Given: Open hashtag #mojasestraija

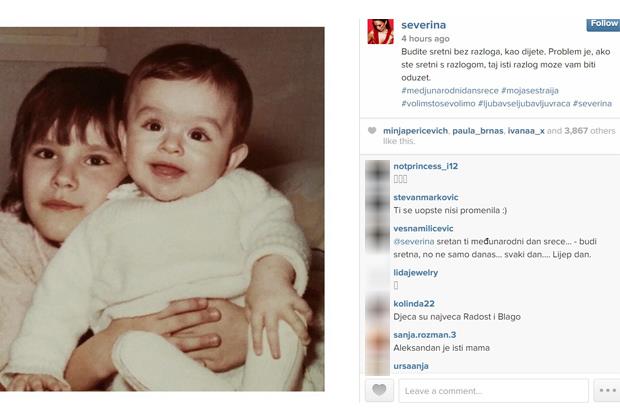Looking at the screenshot, I should (x=530, y=91).
